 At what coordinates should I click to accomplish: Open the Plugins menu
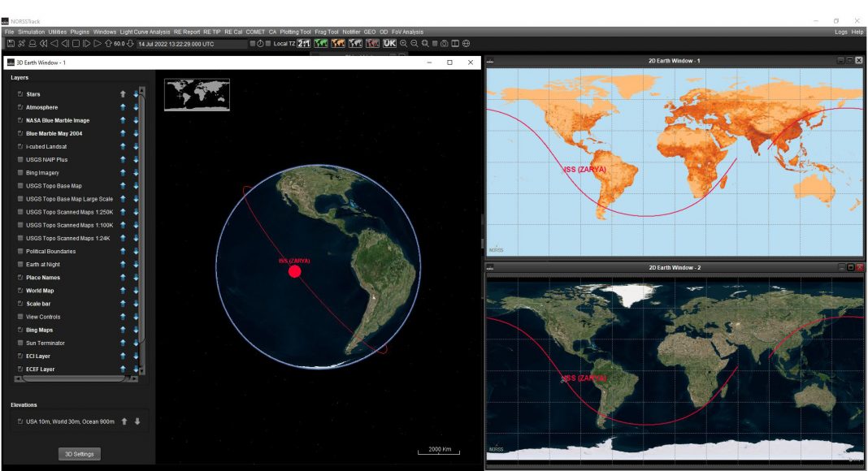pyautogui.click(x=80, y=32)
